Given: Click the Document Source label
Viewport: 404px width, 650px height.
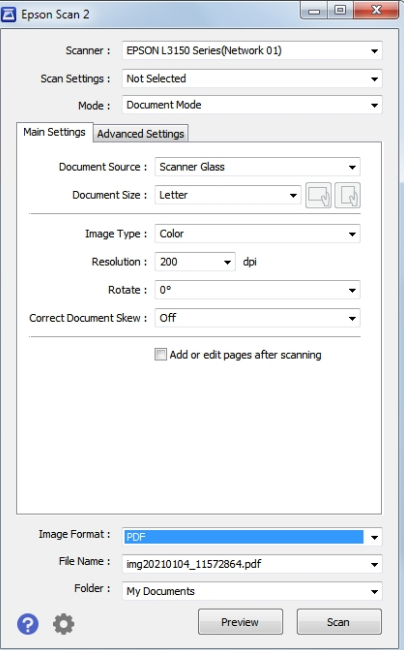Looking at the screenshot, I should coord(103,167).
